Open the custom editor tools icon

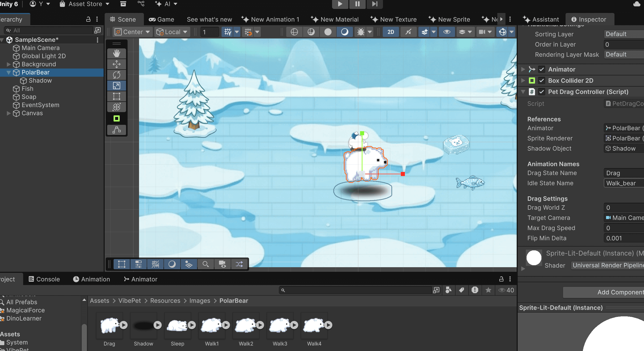pyautogui.click(x=117, y=130)
